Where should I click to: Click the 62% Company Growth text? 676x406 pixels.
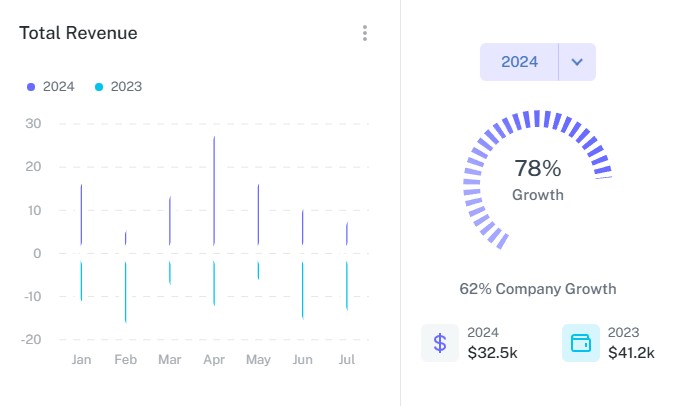pyautogui.click(x=538, y=289)
